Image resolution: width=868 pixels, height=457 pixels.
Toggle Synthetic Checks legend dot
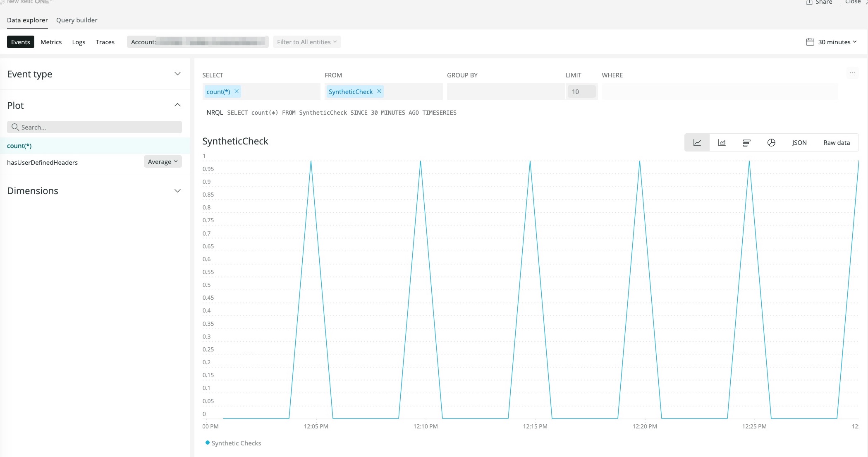pos(208,443)
